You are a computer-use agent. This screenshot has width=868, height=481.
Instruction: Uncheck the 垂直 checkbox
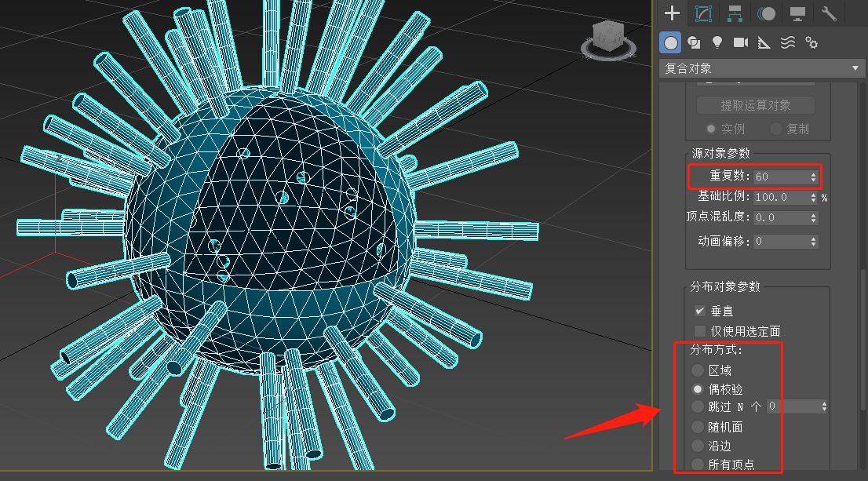[700, 311]
